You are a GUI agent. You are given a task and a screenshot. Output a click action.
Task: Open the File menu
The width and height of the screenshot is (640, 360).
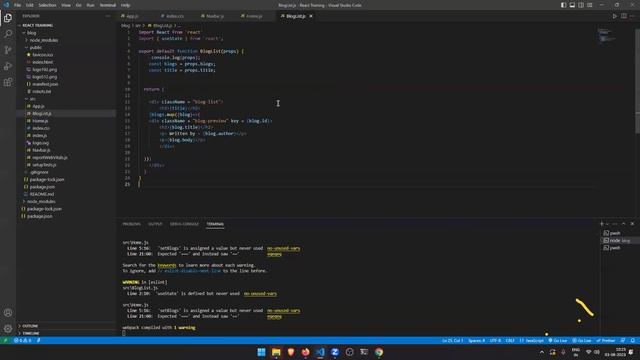17,5
